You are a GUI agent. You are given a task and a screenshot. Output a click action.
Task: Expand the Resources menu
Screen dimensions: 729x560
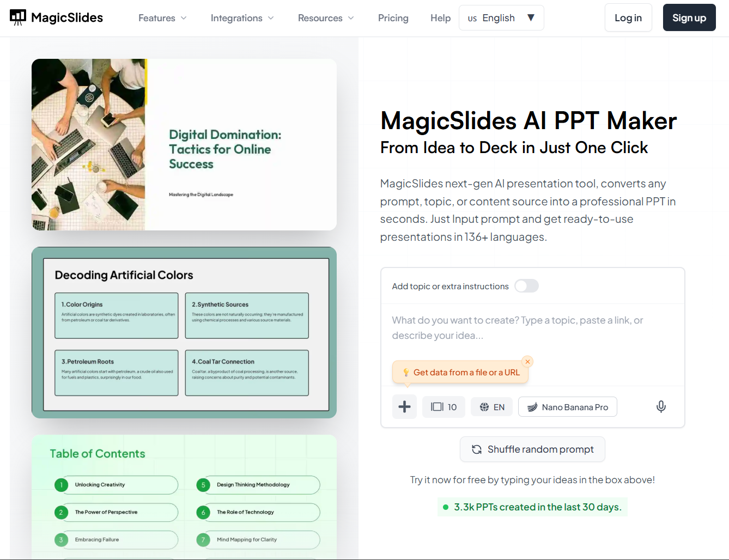326,18
